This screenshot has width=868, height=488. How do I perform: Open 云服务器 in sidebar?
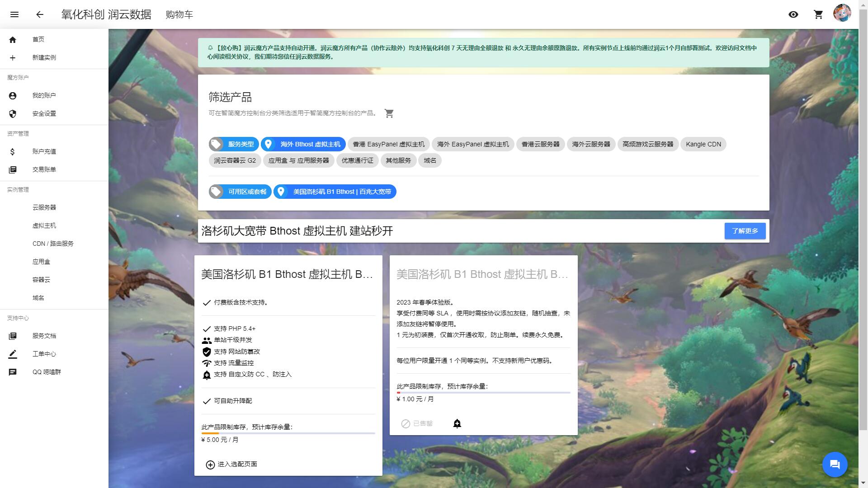coord(54,207)
